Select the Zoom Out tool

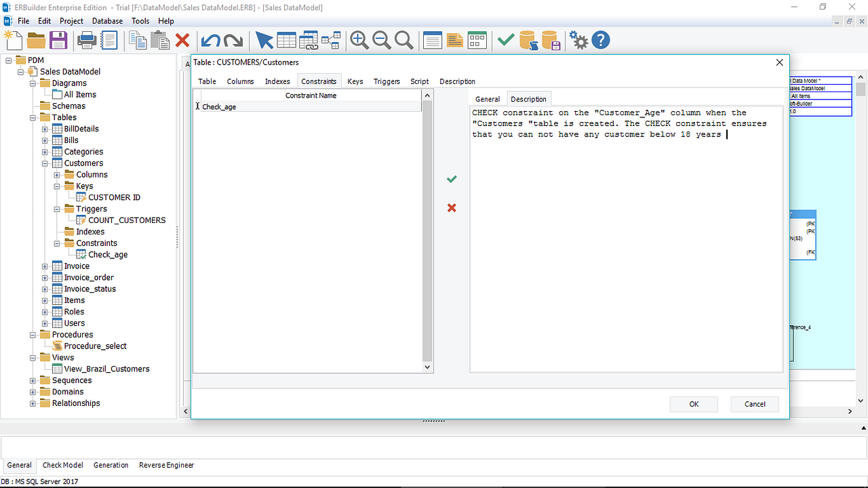click(381, 40)
